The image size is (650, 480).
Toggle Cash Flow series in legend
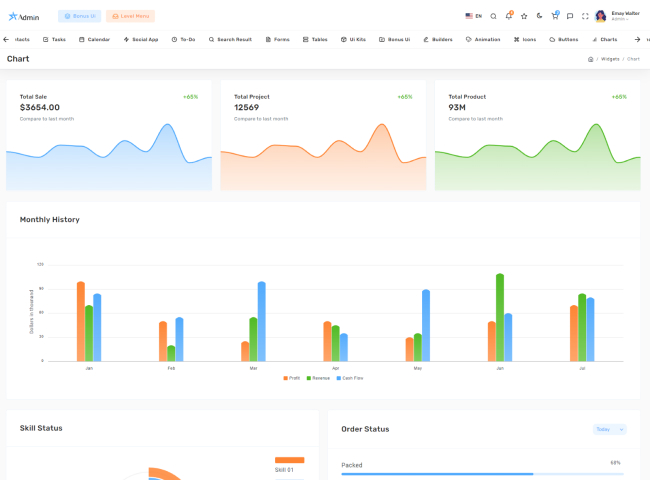pyautogui.click(x=348, y=378)
